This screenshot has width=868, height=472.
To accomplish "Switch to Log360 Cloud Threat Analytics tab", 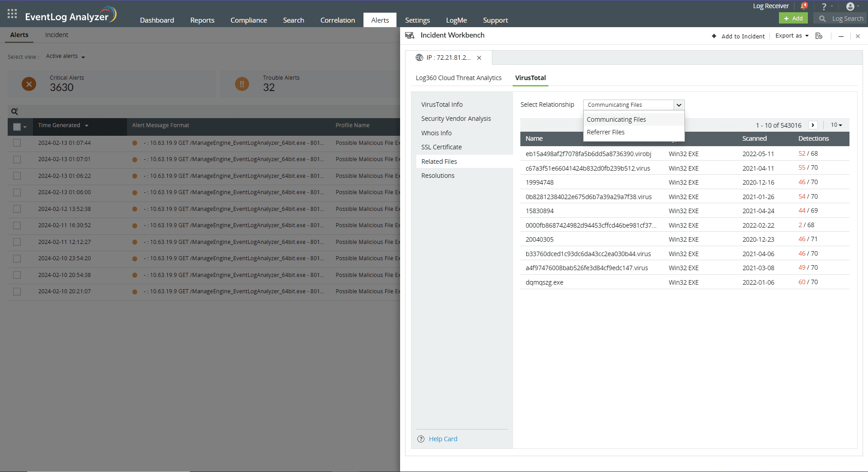I will pos(458,77).
